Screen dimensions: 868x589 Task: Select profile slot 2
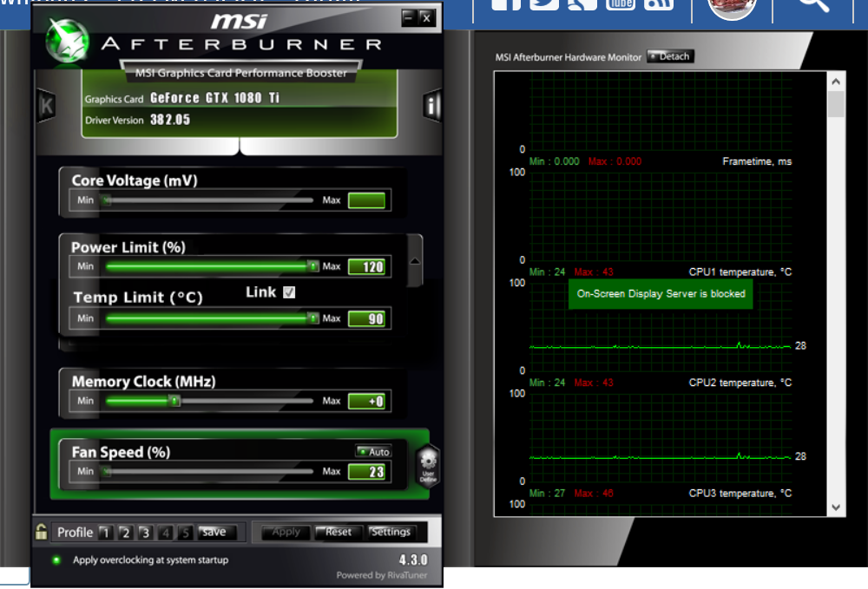point(125,532)
